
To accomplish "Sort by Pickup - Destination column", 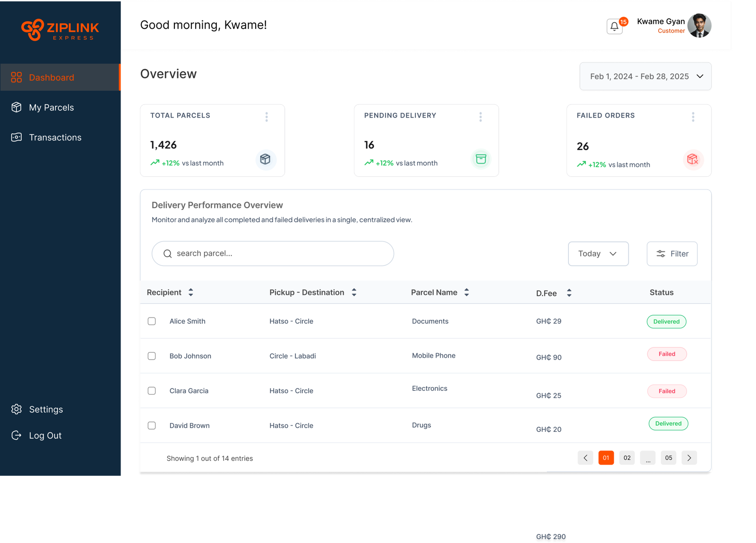I will point(354,293).
